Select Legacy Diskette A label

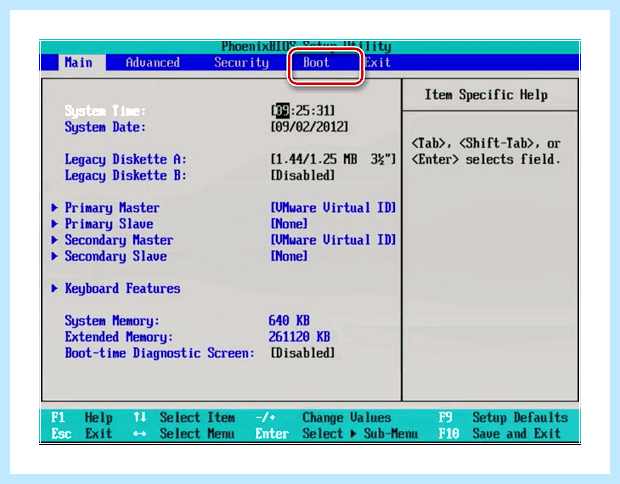[125, 159]
